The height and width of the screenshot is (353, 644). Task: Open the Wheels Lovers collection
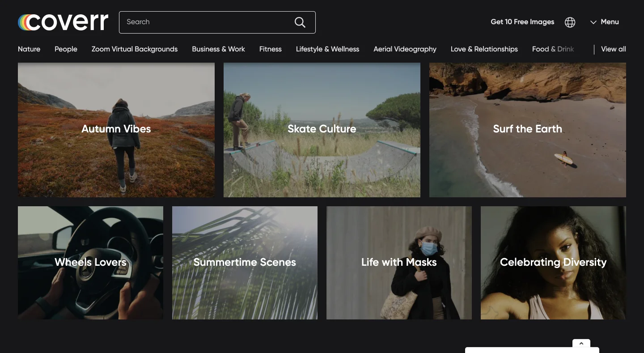(x=90, y=263)
